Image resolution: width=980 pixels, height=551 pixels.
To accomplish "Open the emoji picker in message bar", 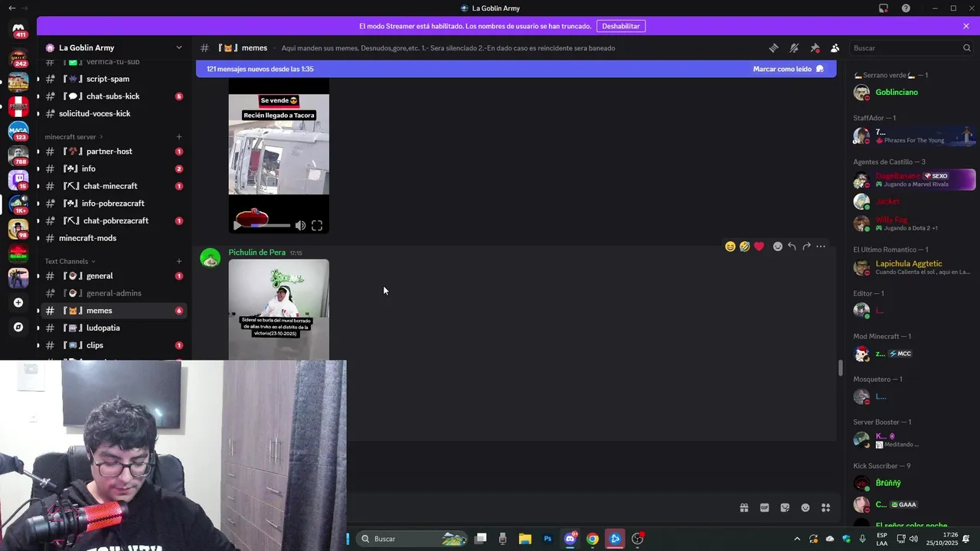I will [x=805, y=507].
